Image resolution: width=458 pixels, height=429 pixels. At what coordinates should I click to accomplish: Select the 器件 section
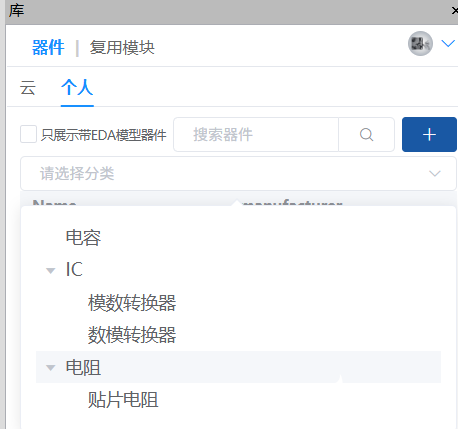click(48, 47)
